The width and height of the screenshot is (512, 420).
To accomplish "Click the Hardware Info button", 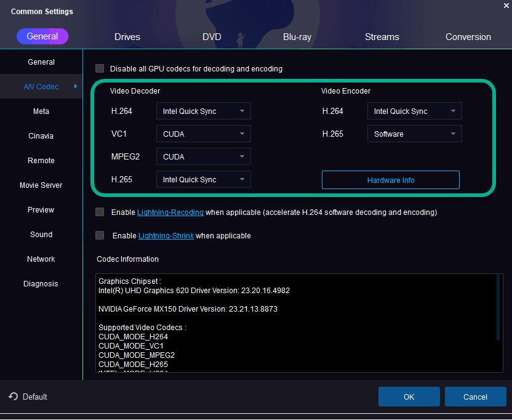I will [x=390, y=180].
